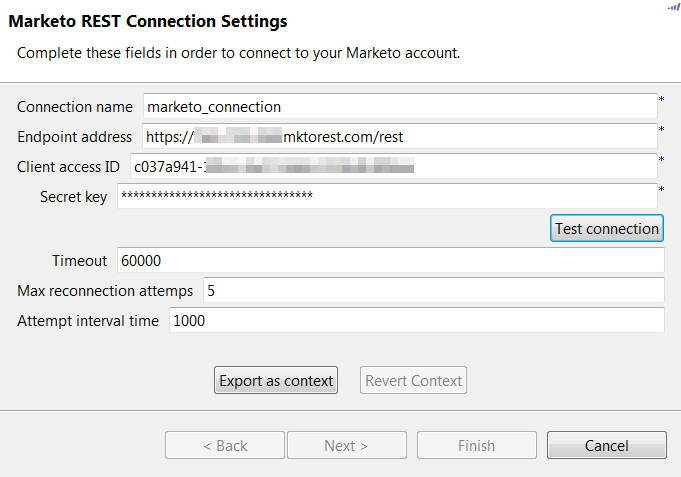Click the "Endpoint address" label text
Image resolution: width=681 pixels, height=477 pixels.
click(x=75, y=136)
